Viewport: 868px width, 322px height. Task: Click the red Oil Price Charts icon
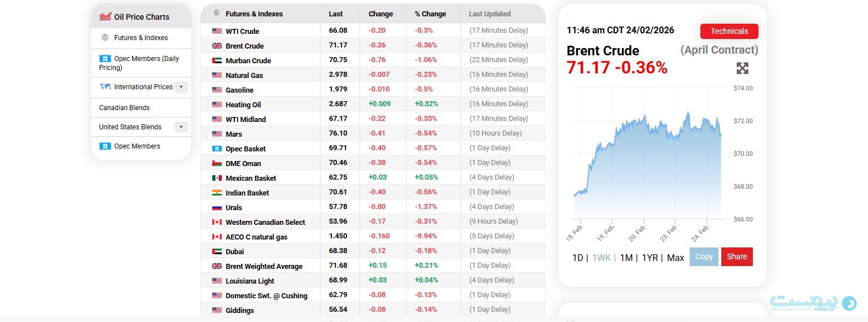(105, 17)
